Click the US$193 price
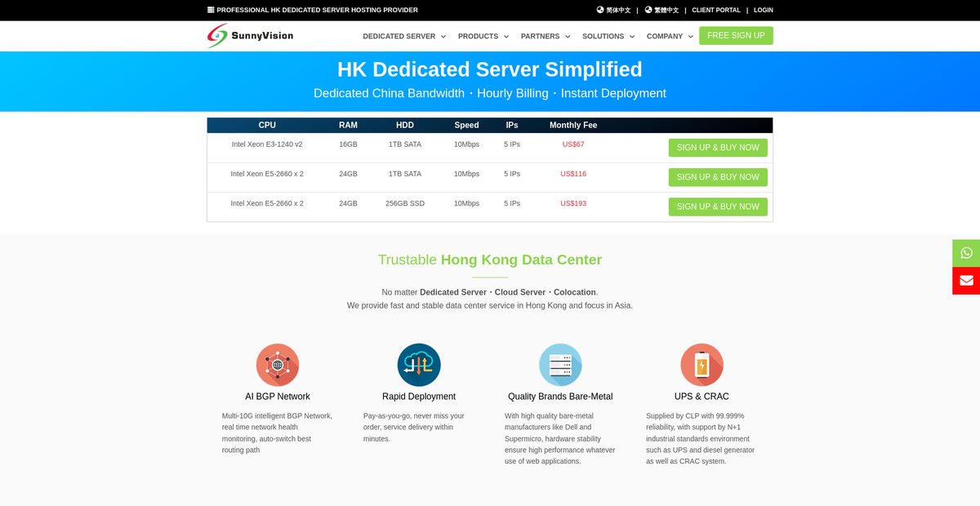The height and width of the screenshot is (506, 980). (573, 203)
